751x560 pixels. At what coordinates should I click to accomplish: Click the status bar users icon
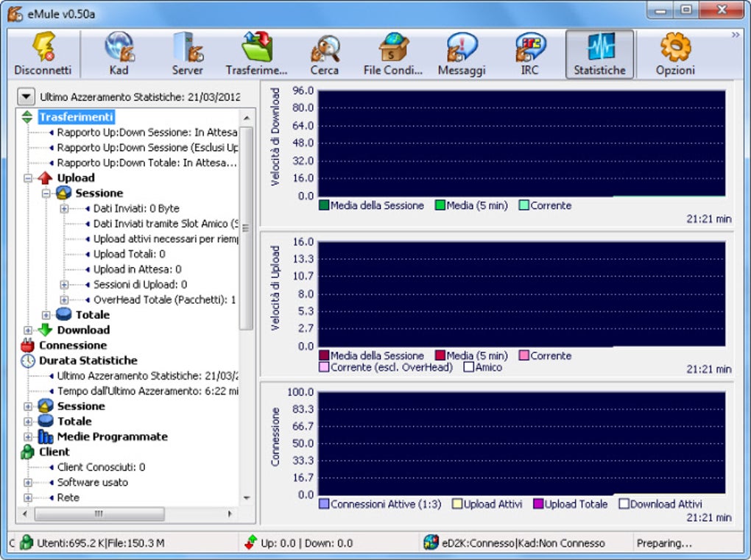27,543
